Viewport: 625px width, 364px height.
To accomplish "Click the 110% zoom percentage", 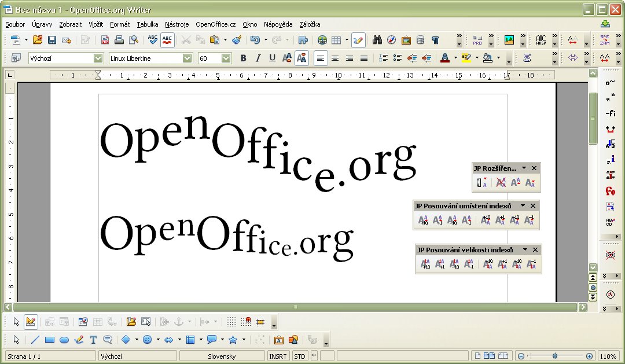I will 608,356.
